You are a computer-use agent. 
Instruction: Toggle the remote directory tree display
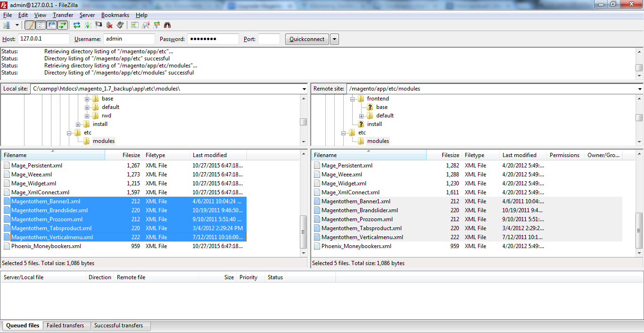[51, 25]
